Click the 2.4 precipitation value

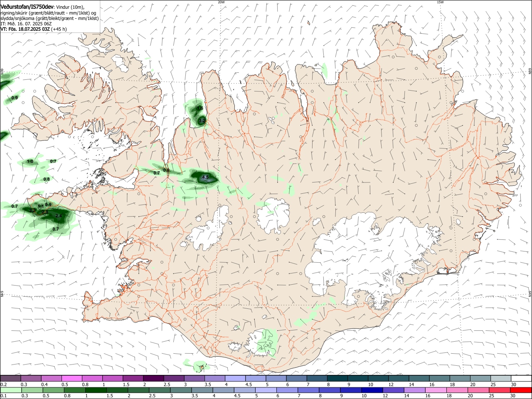[59, 216]
